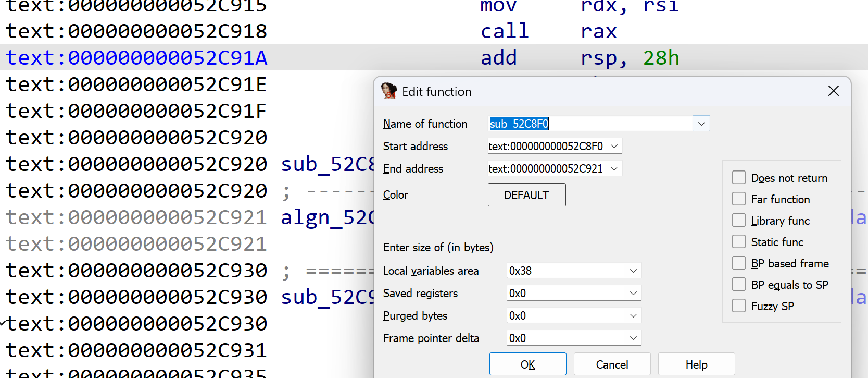Click the address text:000000000052C918

point(136,31)
